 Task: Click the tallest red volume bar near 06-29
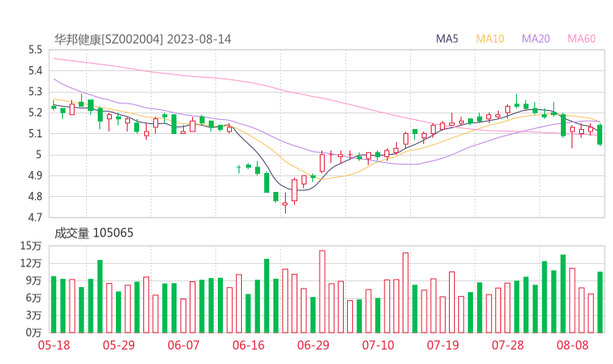point(322,292)
